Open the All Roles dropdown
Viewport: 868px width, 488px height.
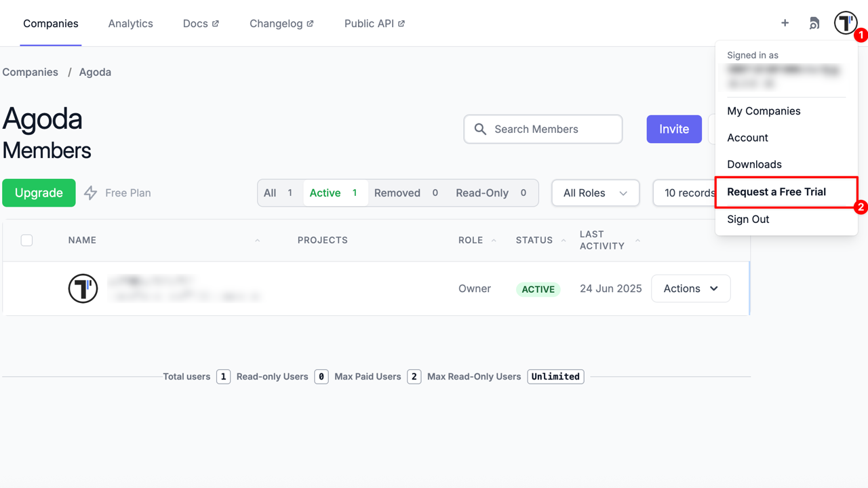pos(595,192)
